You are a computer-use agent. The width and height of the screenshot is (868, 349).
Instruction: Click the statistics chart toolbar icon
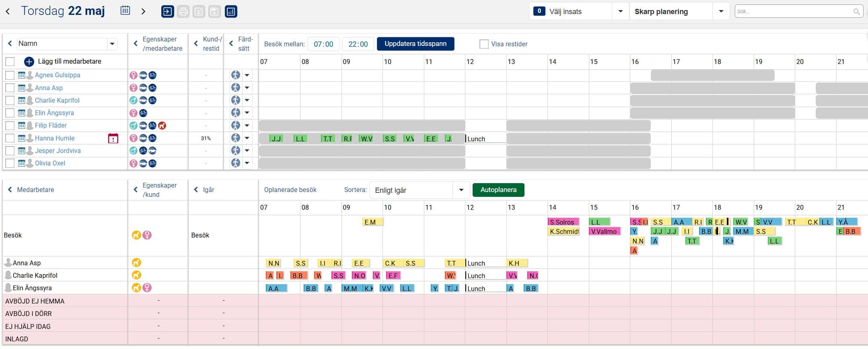coord(231,12)
